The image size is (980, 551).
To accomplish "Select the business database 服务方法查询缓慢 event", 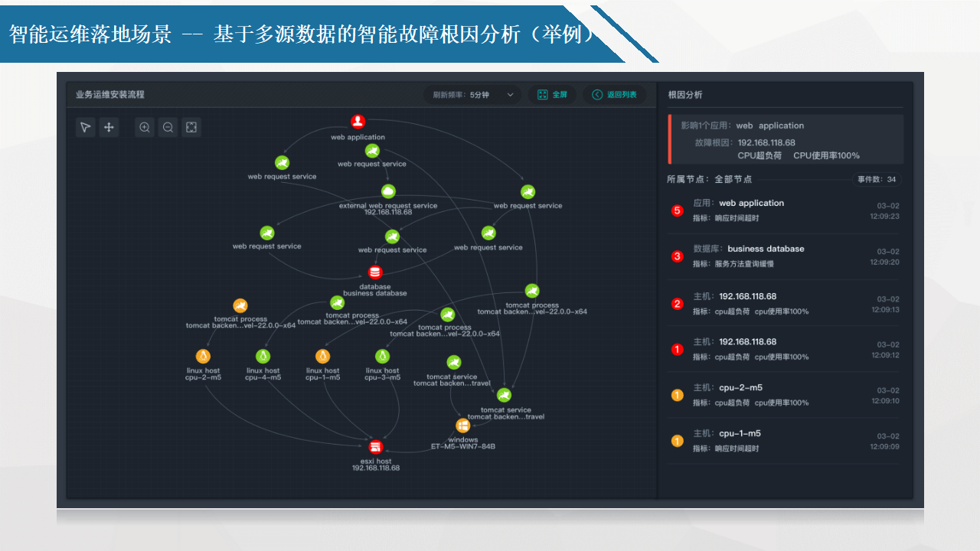I will pyautogui.click(x=785, y=256).
